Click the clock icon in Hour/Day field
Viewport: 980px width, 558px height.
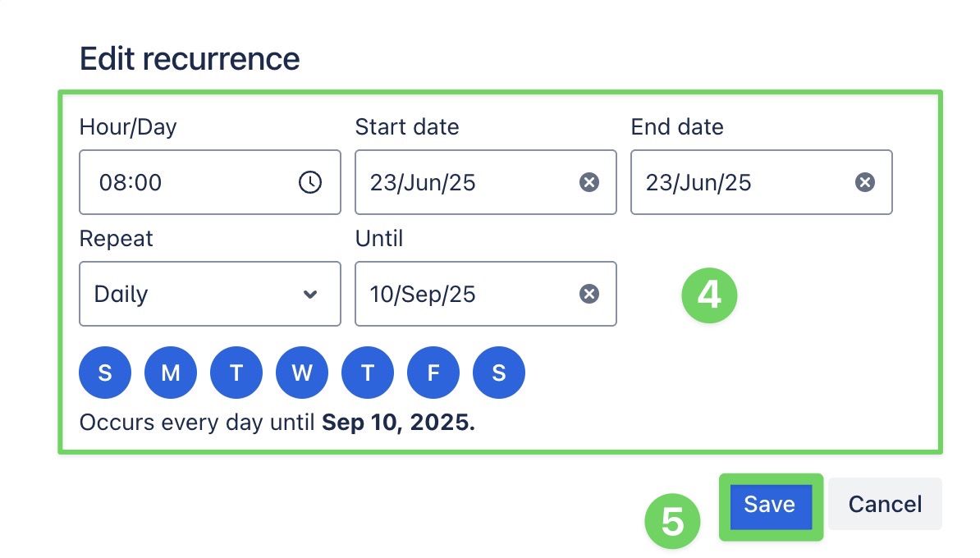tap(309, 182)
